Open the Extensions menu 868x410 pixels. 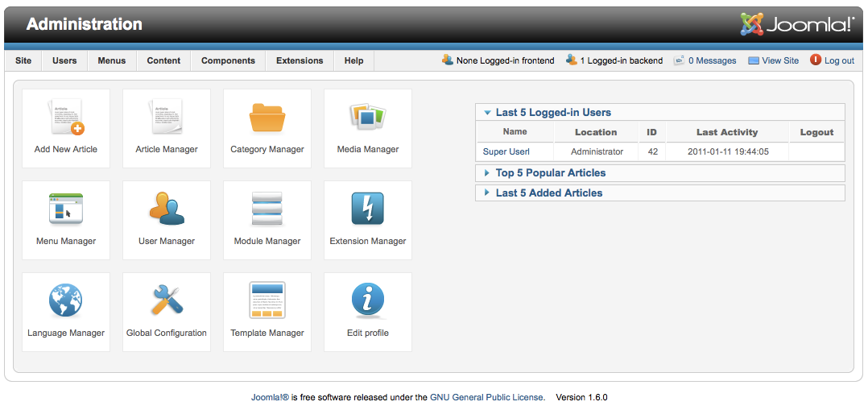click(x=300, y=61)
